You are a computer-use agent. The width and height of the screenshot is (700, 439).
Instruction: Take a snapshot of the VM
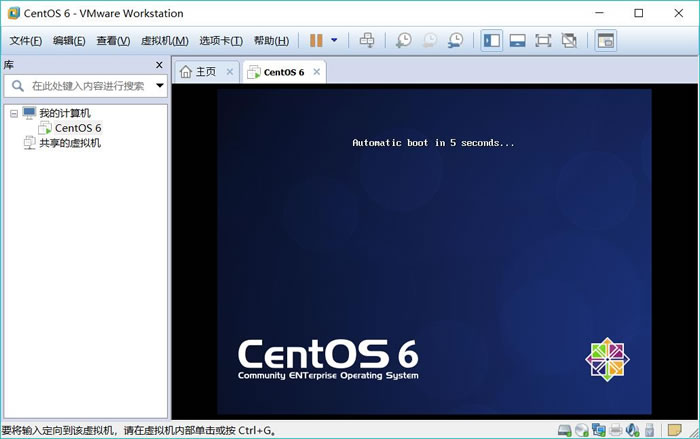click(x=403, y=41)
